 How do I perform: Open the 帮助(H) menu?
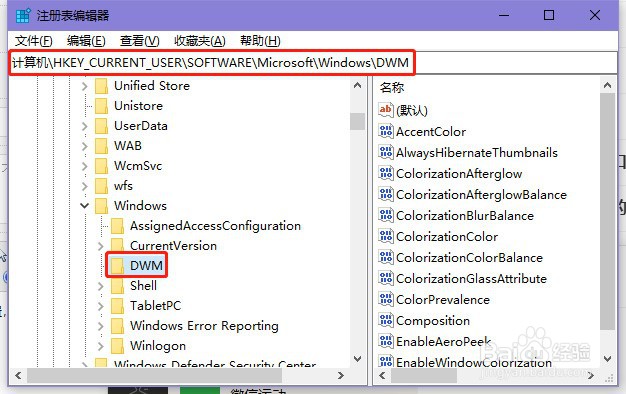[x=260, y=41]
